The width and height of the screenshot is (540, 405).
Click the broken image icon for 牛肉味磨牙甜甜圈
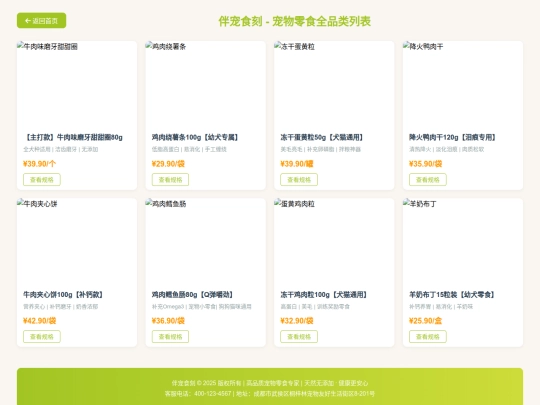click(20, 46)
